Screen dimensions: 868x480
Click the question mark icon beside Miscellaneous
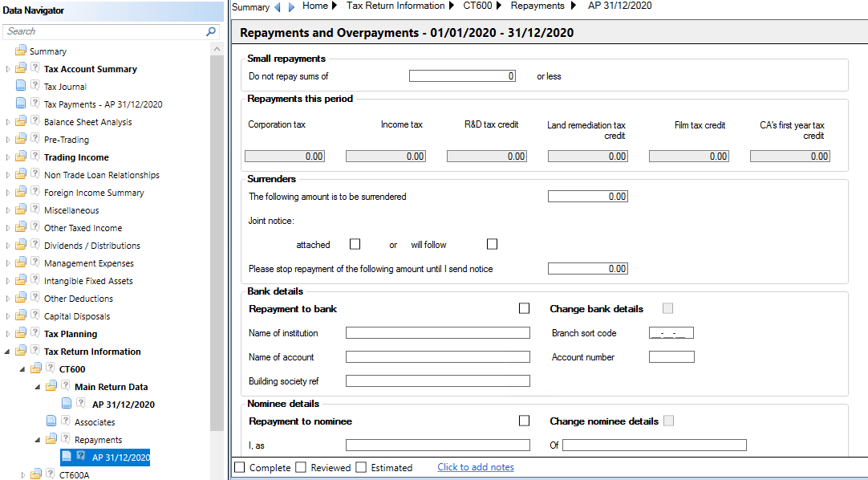click(x=34, y=210)
